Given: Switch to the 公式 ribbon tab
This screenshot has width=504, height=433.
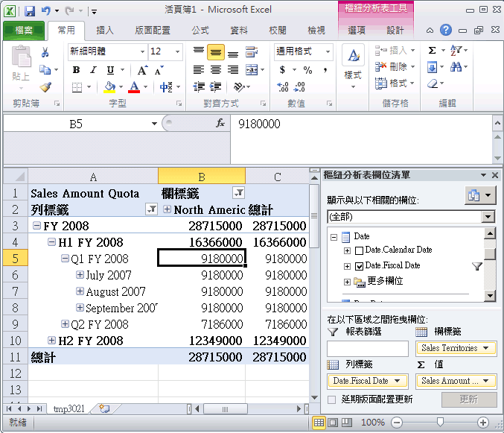Looking at the screenshot, I should (x=200, y=31).
